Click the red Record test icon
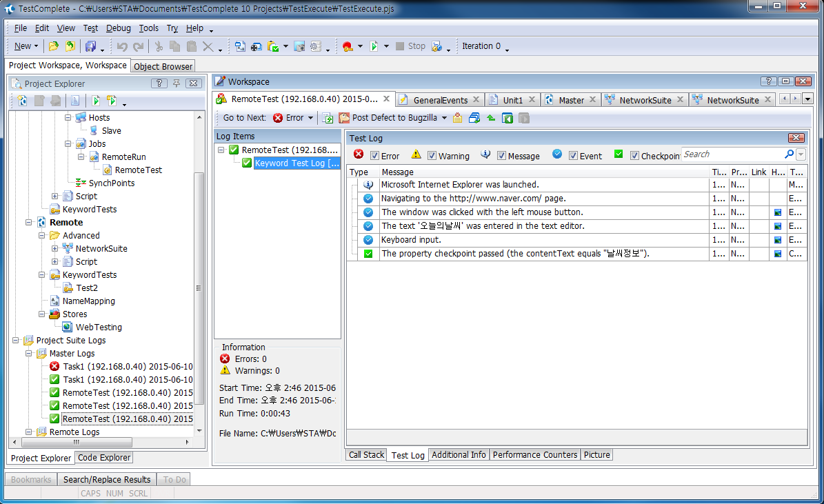This screenshot has width=824, height=504. pos(347,46)
